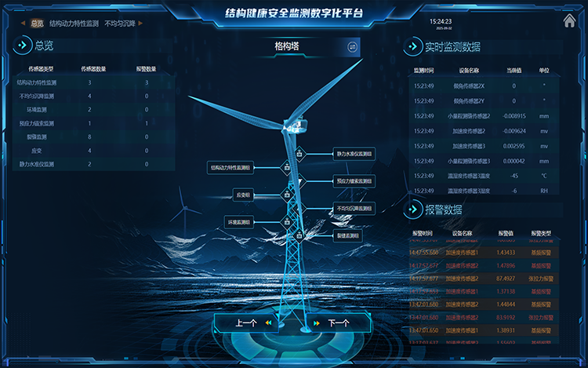Switch to the 结构动力特性监测 tab

74,24
